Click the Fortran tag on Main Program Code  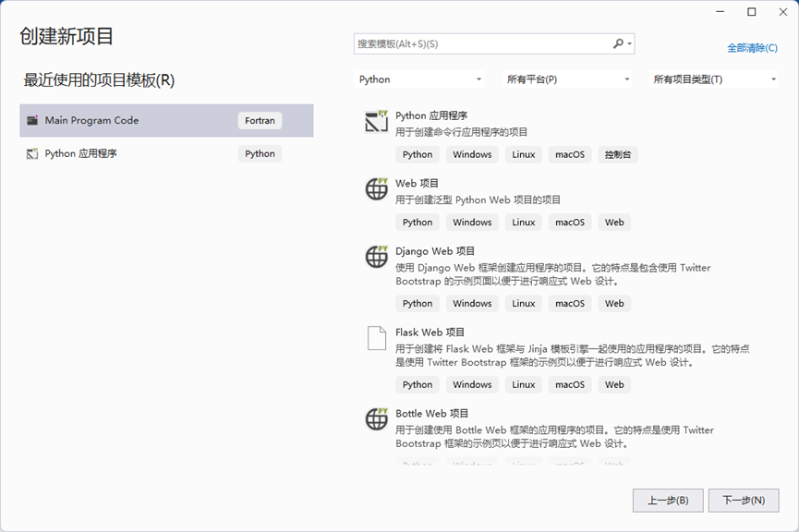pyautogui.click(x=260, y=121)
